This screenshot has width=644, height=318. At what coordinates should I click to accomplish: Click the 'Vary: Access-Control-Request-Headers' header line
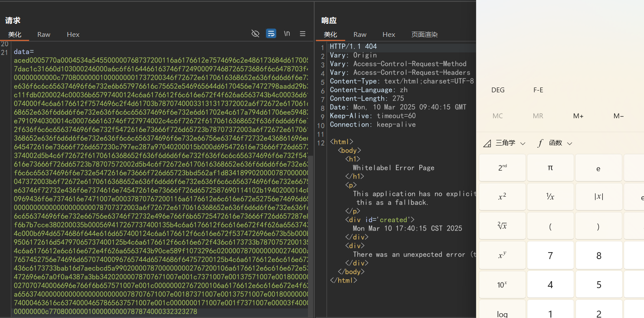(400, 72)
